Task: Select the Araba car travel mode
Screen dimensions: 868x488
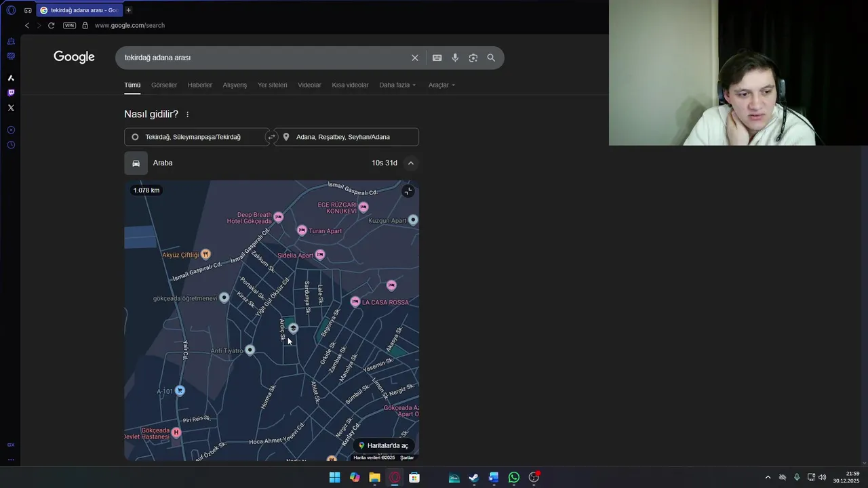Action: click(136, 163)
